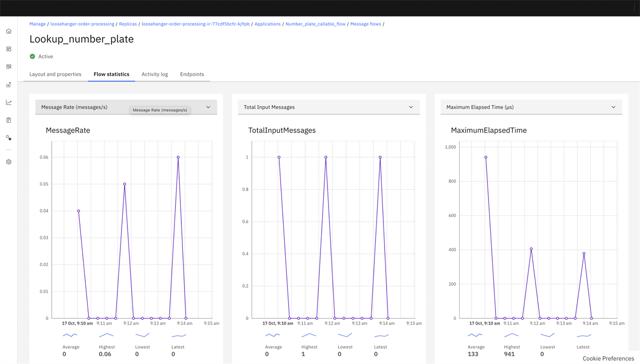The image size is (640, 364).
Task: Open the Monitoring chart icon in sidebar
Action: pos(8,102)
